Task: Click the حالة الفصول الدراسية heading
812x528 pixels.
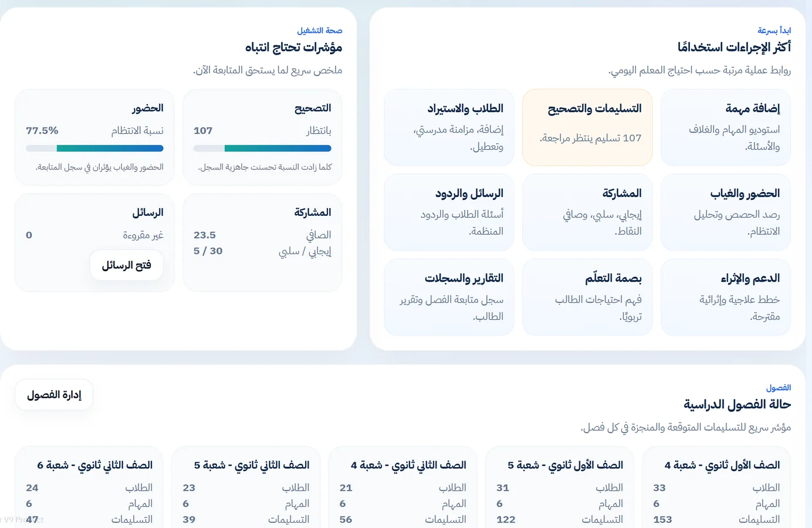Action: click(737, 404)
